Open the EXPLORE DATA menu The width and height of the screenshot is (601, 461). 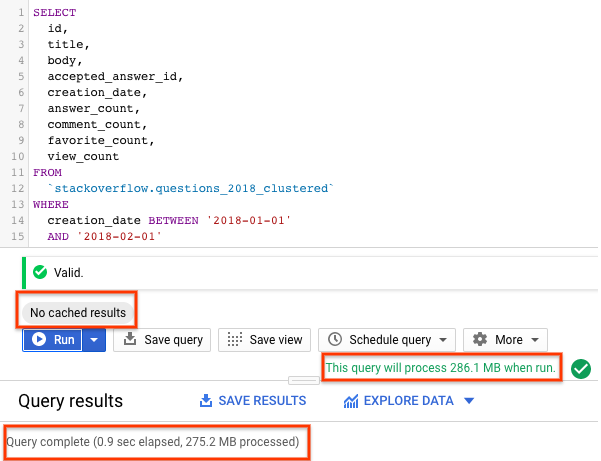click(409, 401)
